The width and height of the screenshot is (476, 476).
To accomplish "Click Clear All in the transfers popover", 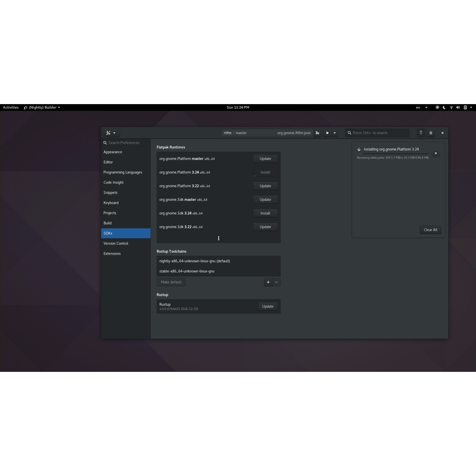I will [x=430, y=229].
